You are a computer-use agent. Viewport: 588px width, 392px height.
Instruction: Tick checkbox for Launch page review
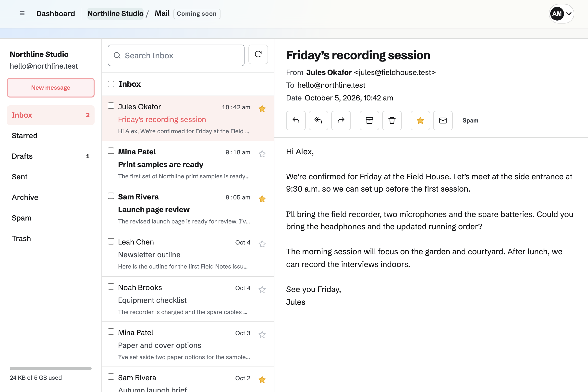pyautogui.click(x=111, y=196)
